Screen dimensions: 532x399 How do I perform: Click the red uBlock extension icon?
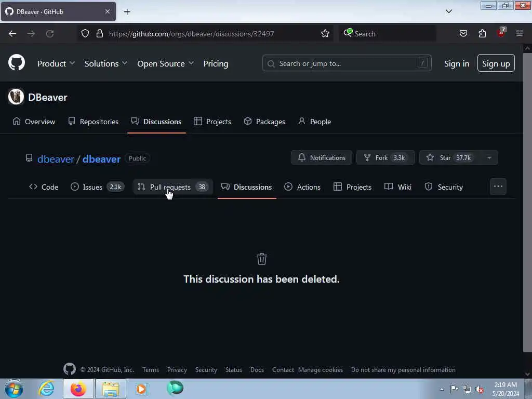click(501, 33)
